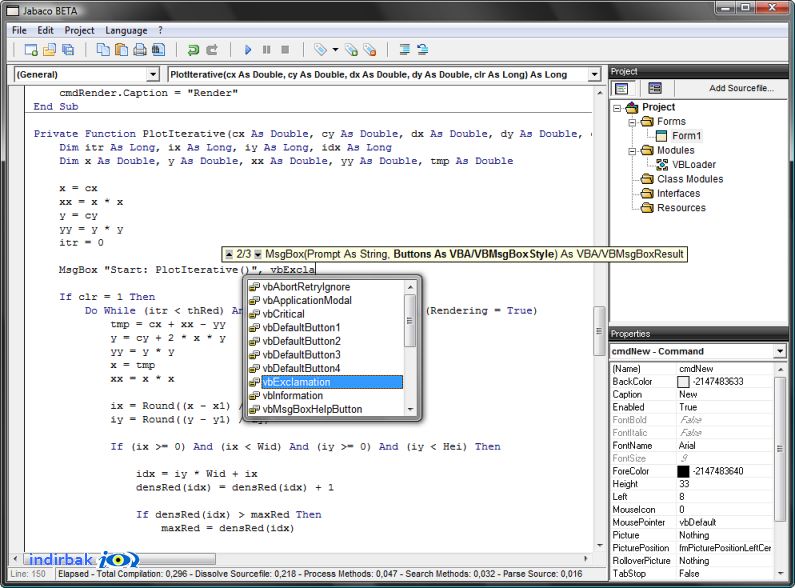Switch to the Project panel list view icon
The width and height of the screenshot is (795, 588).
coord(655,88)
